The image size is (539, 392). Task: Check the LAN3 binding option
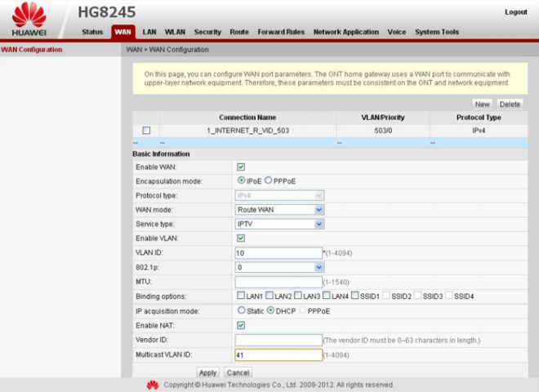point(298,296)
